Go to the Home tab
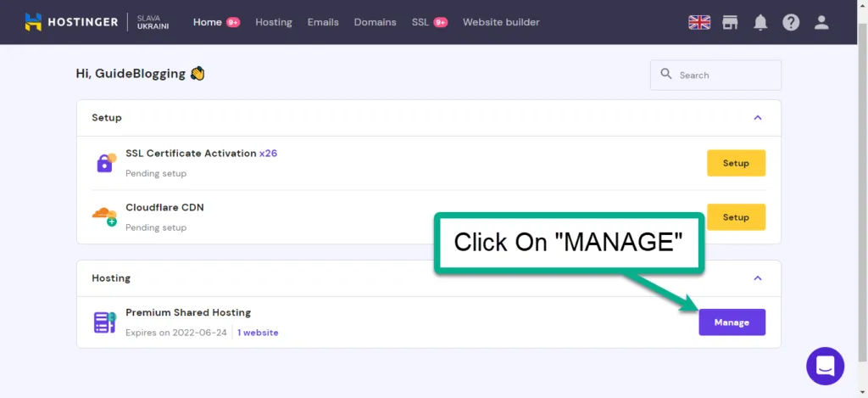 coord(207,22)
